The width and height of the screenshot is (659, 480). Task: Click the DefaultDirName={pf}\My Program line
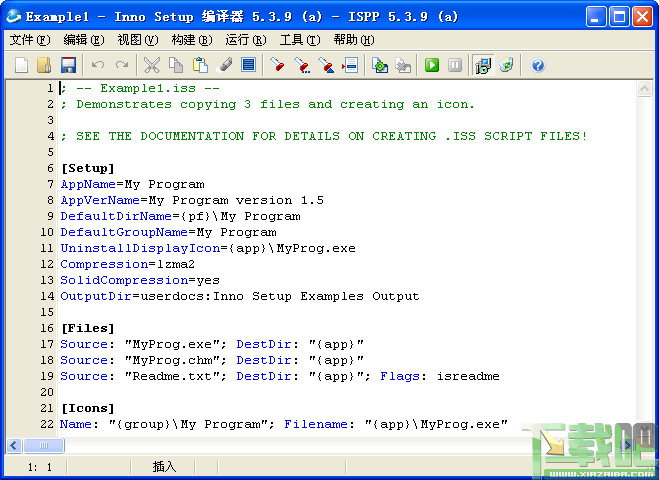point(180,216)
